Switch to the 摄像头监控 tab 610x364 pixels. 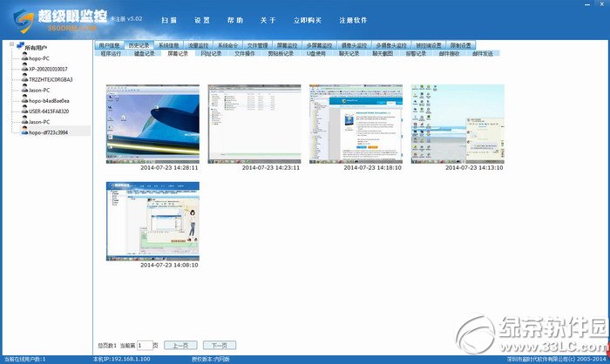click(354, 45)
